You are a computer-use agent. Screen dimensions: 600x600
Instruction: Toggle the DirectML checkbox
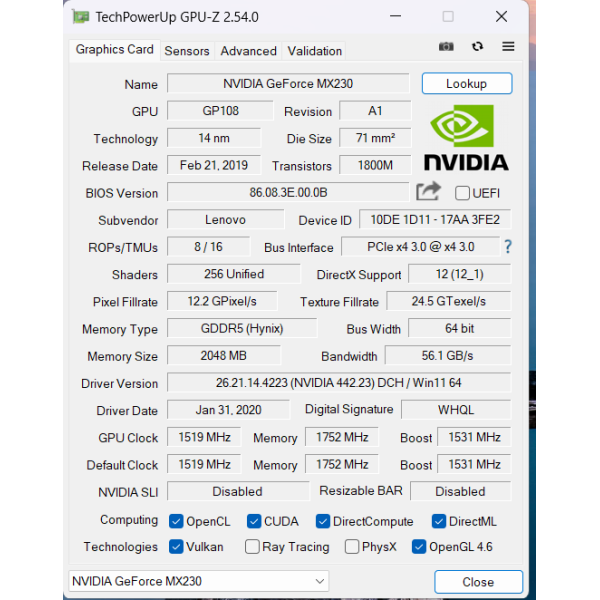click(x=439, y=521)
